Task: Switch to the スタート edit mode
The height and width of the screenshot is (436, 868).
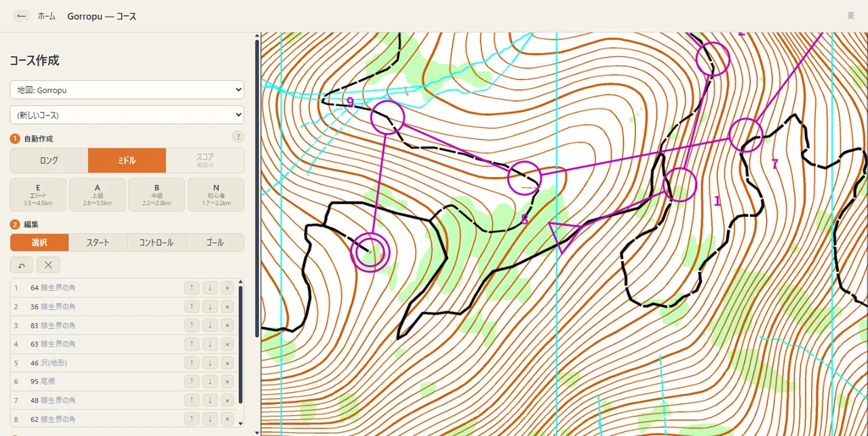Action: pos(98,243)
